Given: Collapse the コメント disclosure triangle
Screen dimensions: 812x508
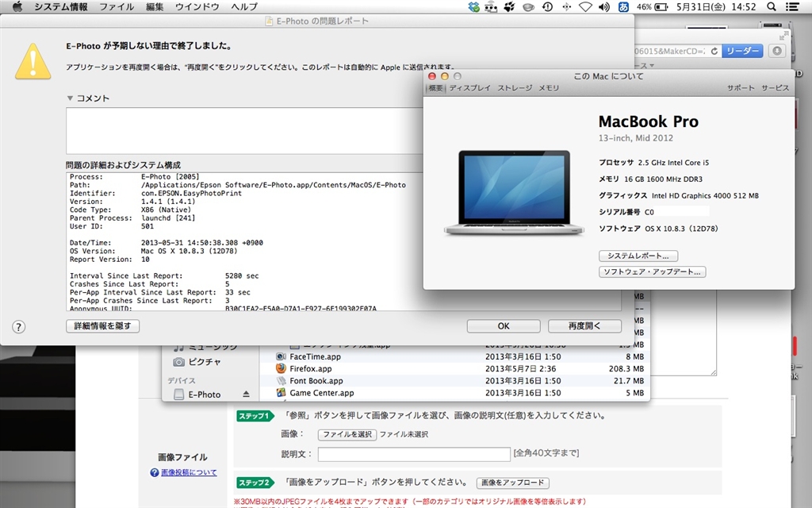Looking at the screenshot, I should coord(70,98).
